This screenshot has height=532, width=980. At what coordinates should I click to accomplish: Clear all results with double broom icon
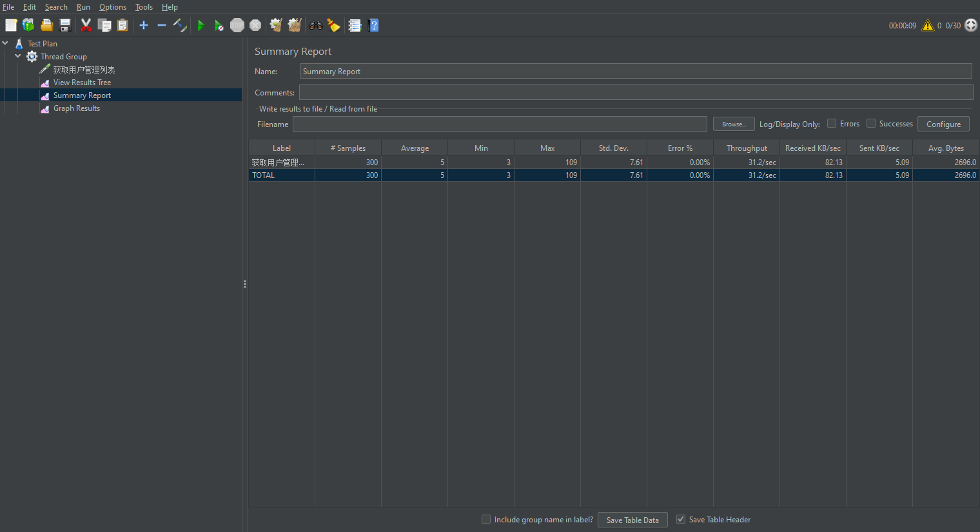pos(295,25)
